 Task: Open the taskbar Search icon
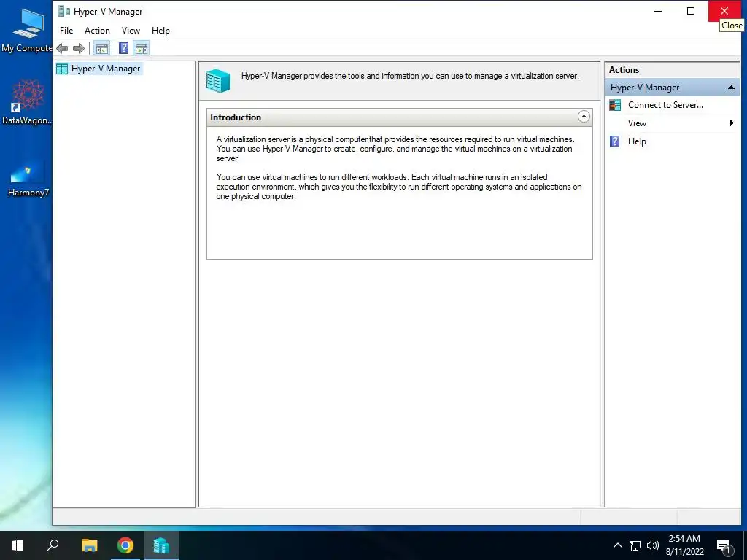[53, 545]
